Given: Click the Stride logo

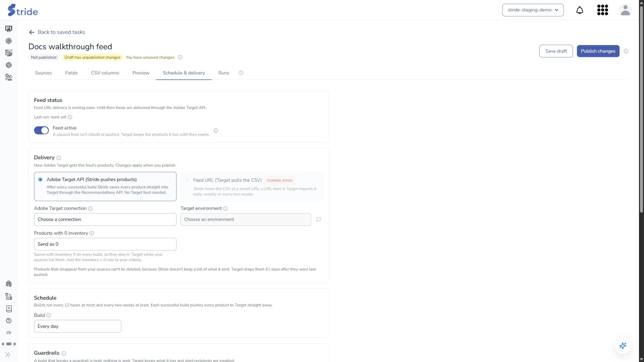Looking at the screenshot, I should coord(22,10).
